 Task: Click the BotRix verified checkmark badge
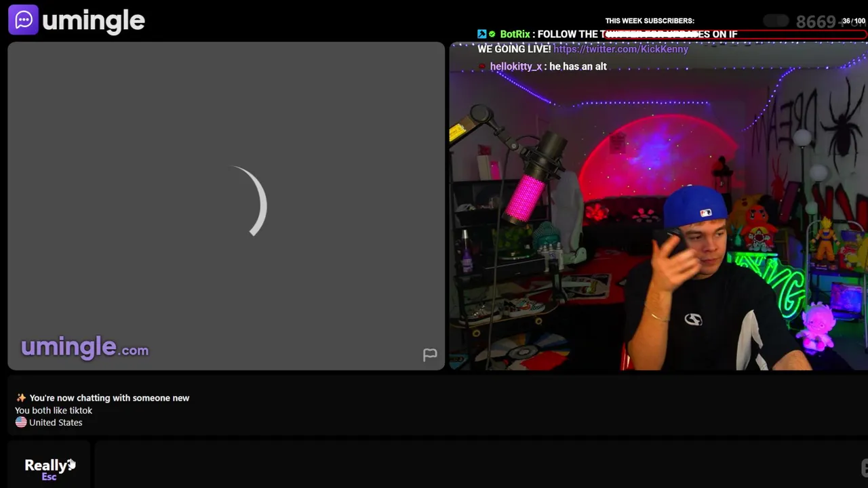coord(492,34)
